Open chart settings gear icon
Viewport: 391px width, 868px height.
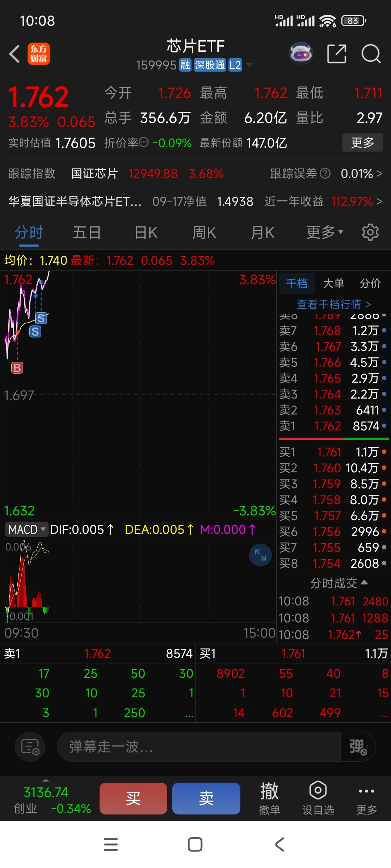tap(370, 232)
